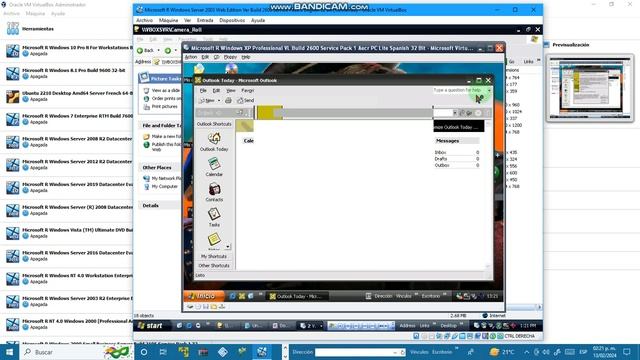Click the New item button in Outlook
Screen dimensions: 640x360
click(x=207, y=100)
